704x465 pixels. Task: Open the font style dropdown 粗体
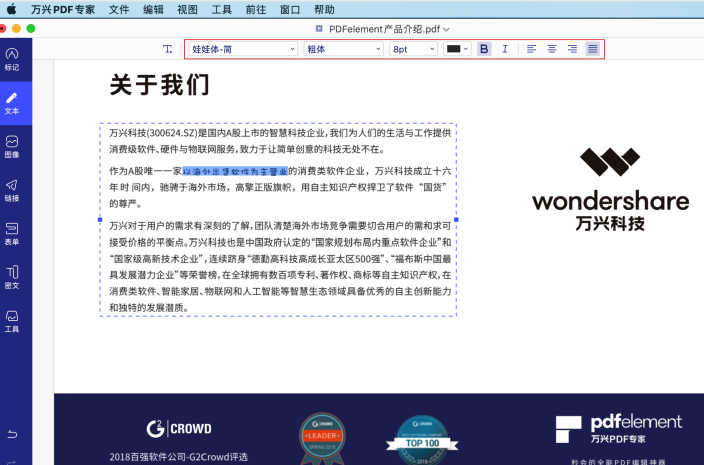click(343, 49)
